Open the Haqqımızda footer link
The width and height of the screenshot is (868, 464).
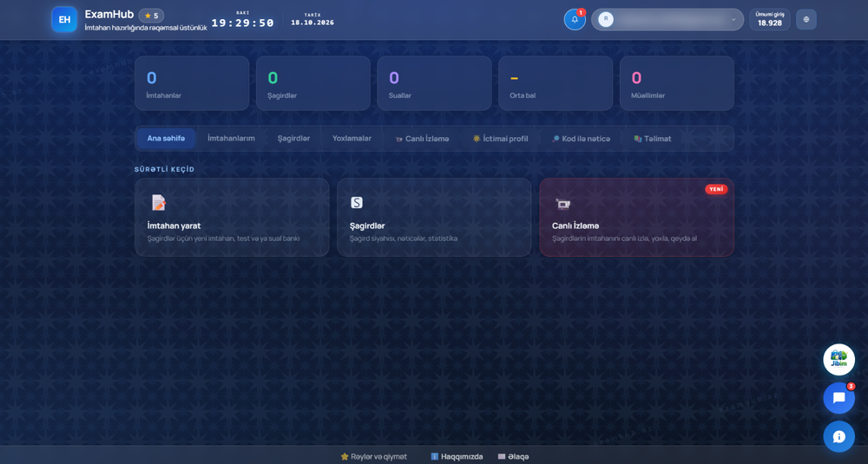coord(457,457)
